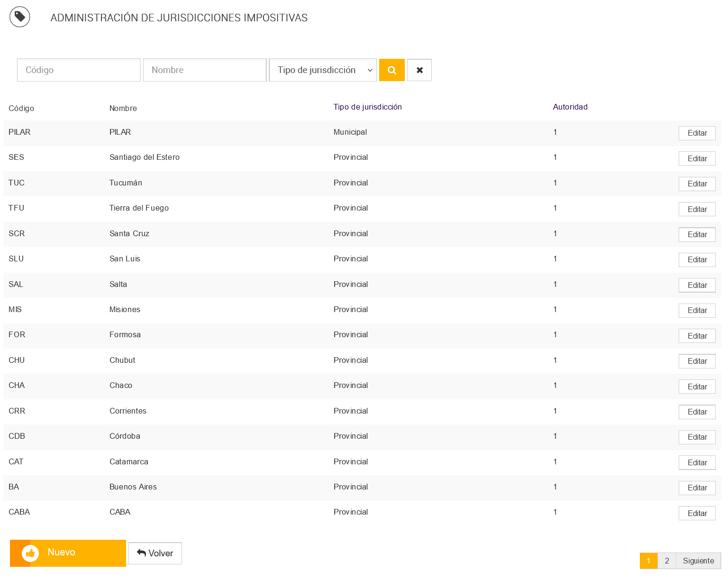The image size is (728, 581).
Task: Edit the Córdoba row
Action: point(697,437)
